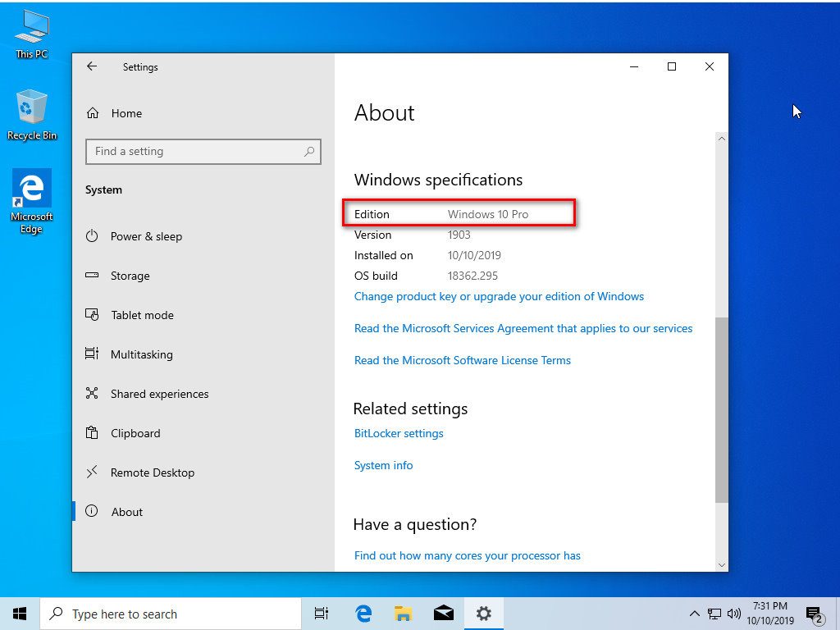840x630 pixels.
Task: Select the About page in sidebar
Action: pos(114,512)
